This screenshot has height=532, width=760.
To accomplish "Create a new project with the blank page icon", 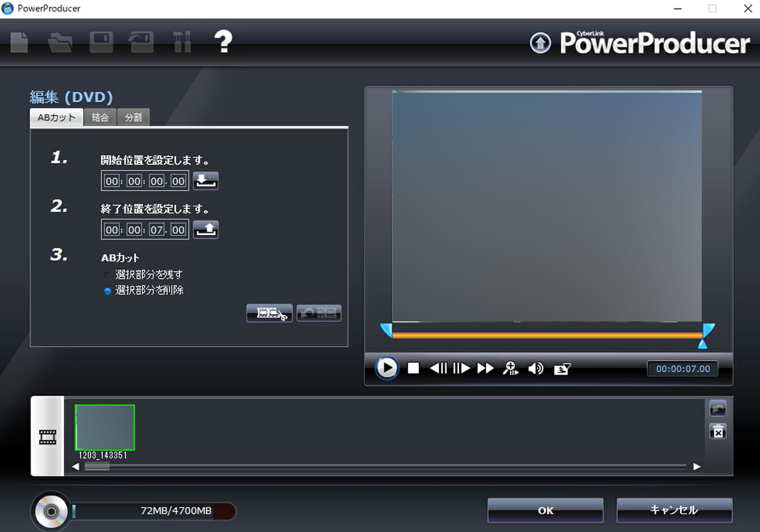I will click(x=19, y=42).
